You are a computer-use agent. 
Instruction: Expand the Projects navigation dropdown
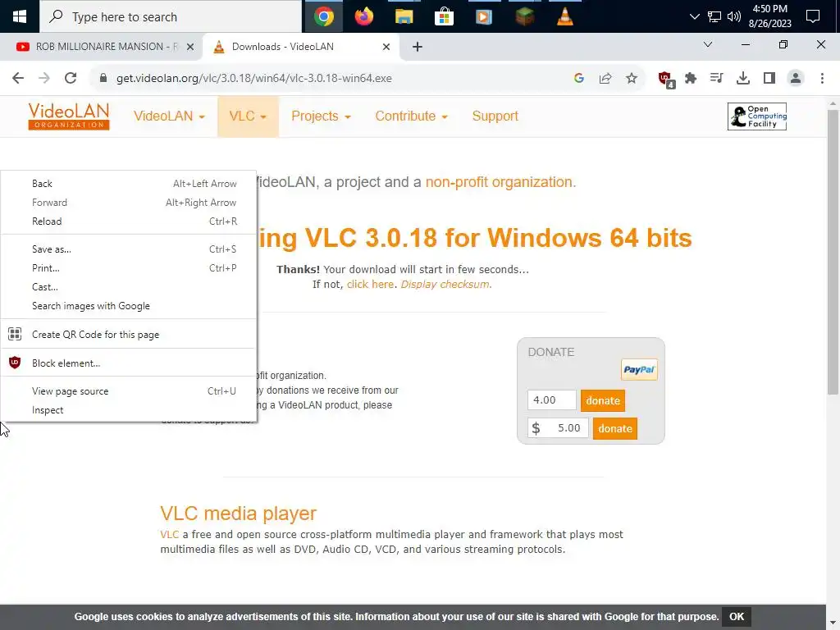point(321,116)
